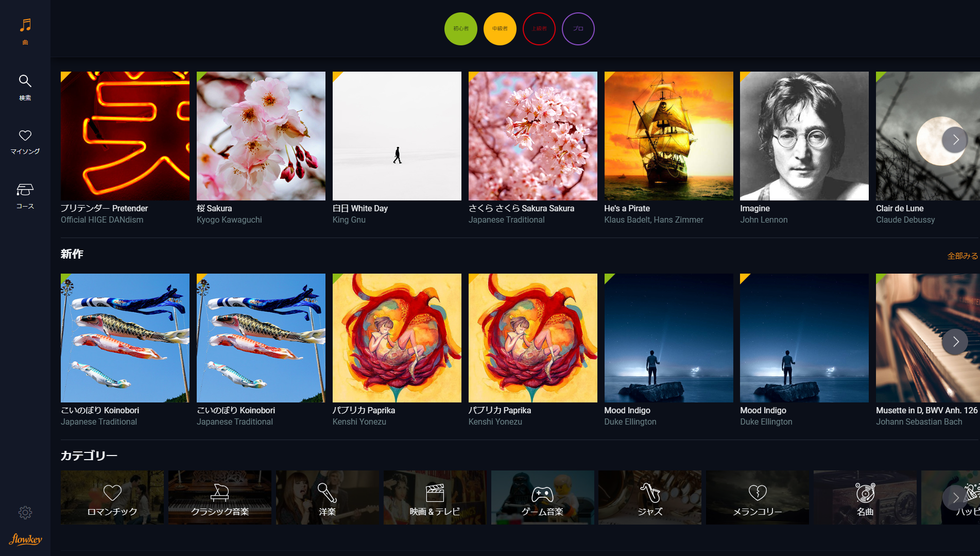Click the 全部みる see-all link
980x556 pixels.
[x=962, y=256]
